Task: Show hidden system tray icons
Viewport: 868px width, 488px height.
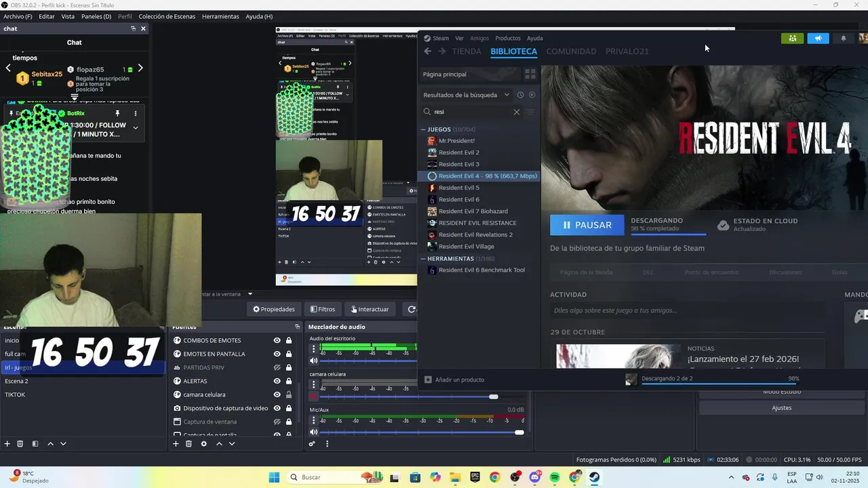Action: (731, 477)
